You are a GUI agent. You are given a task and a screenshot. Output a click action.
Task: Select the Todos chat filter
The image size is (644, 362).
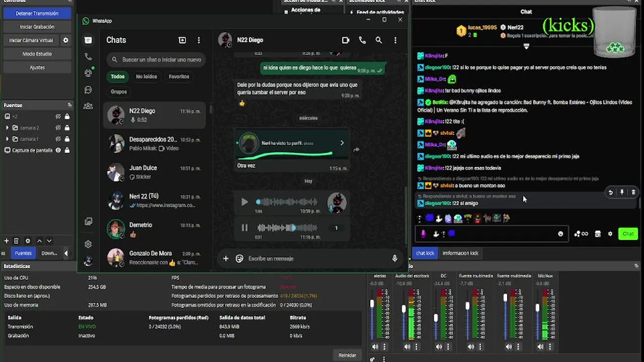[x=118, y=76]
